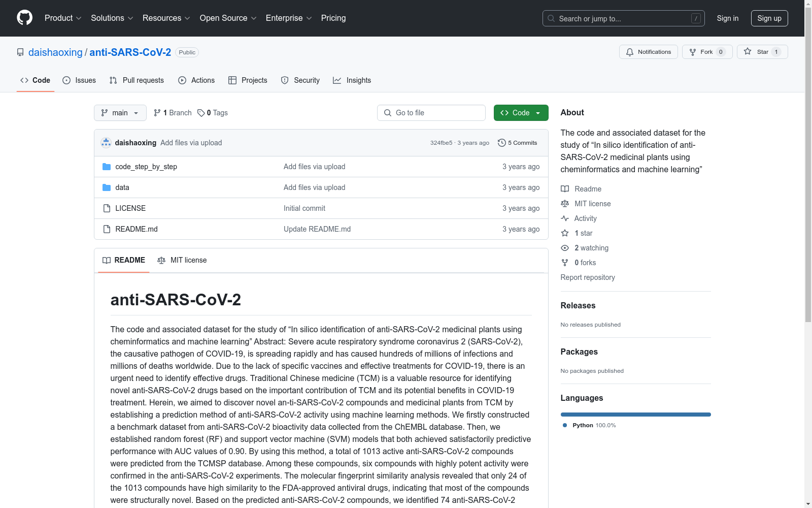Viewport: 812px width, 508px height.
Task: Click the Python language color bar
Action: pos(636,415)
